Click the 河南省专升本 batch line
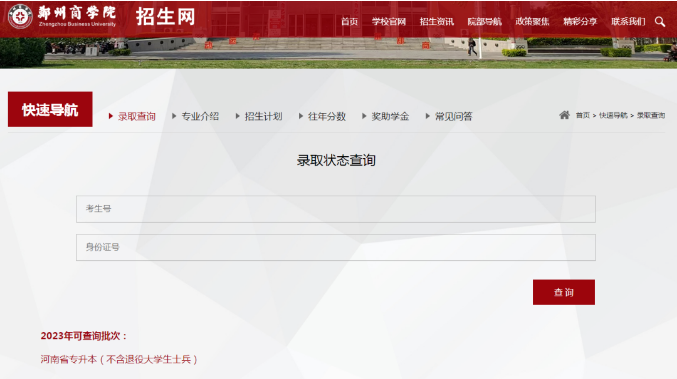The height and width of the screenshot is (379, 677). click(119, 359)
